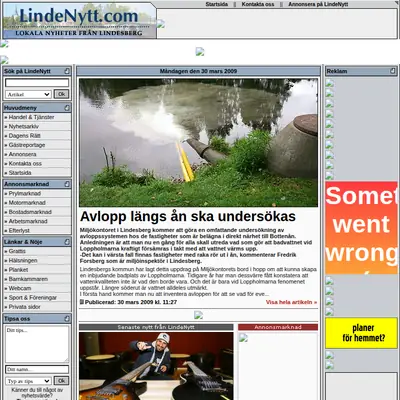This screenshot has height=400, width=400.
Task: Open Hälsningen link
Action: (x=23, y=260)
